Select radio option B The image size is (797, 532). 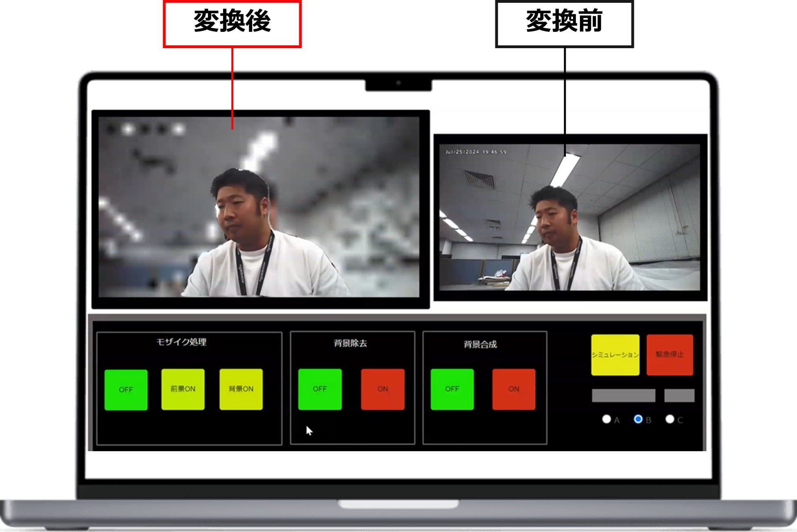click(638, 419)
